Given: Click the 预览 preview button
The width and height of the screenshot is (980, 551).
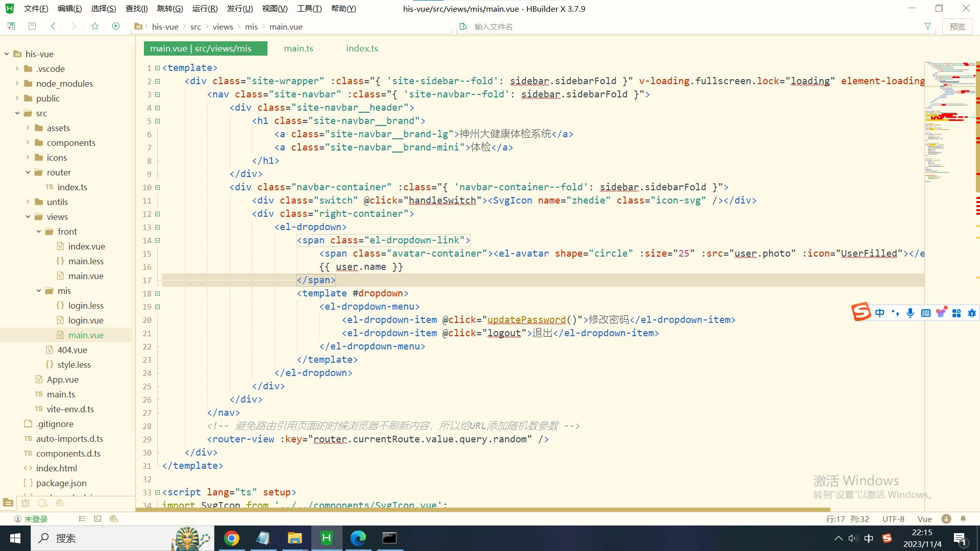Looking at the screenshot, I should (957, 27).
